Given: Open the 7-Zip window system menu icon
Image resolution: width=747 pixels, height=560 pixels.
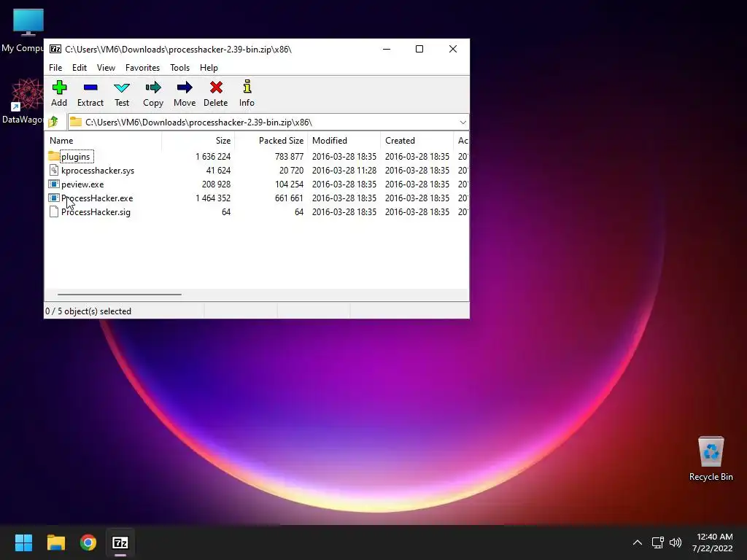Looking at the screenshot, I should tap(55, 49).
